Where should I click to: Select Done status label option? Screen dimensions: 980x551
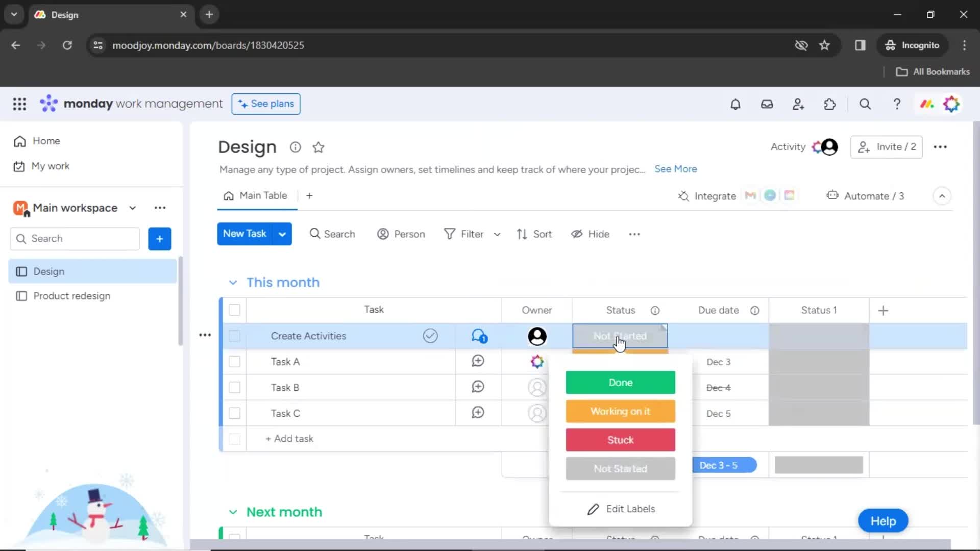point(620,382)
